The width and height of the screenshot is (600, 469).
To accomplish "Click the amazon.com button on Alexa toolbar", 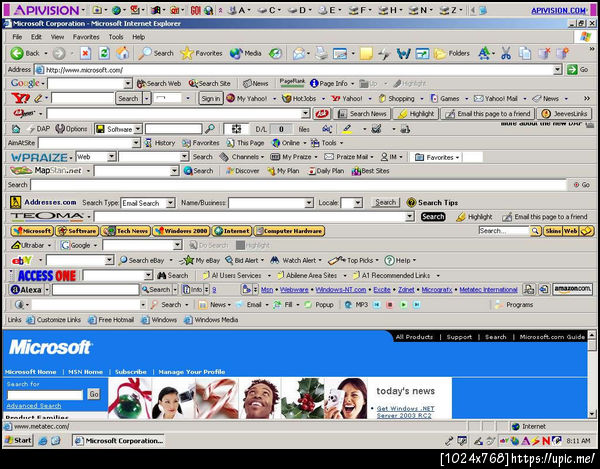I will coord(572,289).
